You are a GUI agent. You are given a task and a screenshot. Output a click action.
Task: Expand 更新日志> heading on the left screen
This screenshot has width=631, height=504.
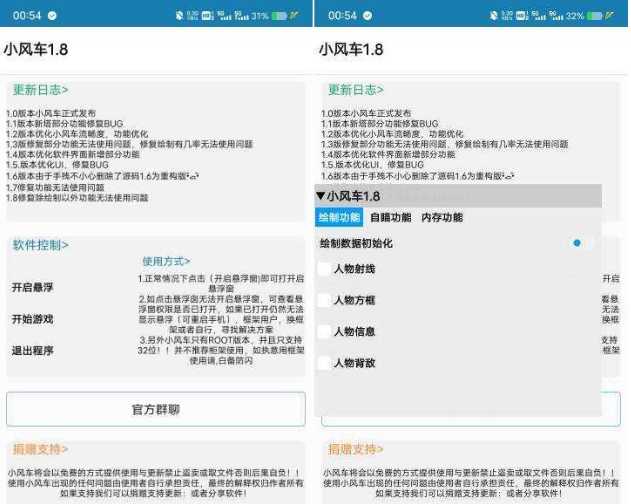point(40,89)
